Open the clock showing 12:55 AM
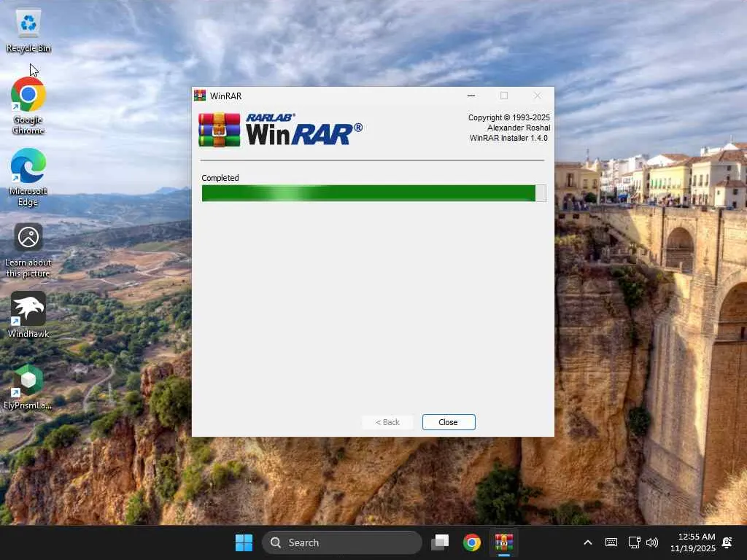747x560 pixels. (x=693, y=542)
